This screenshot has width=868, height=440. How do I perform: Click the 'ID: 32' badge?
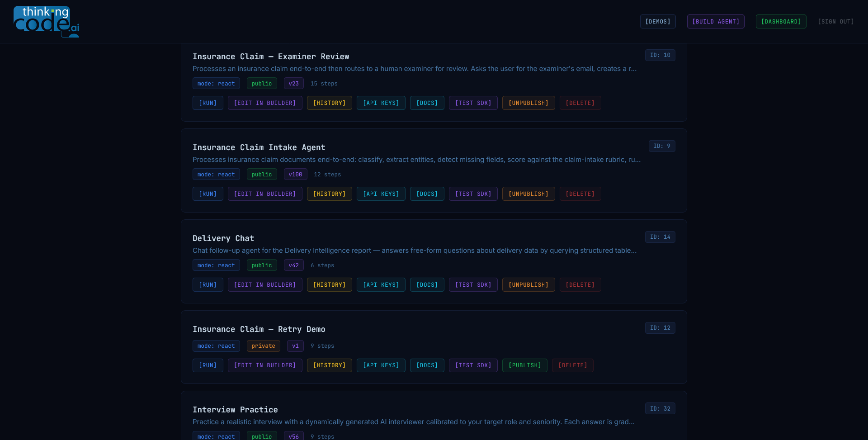pyautogui.click(x=660, y=408)
